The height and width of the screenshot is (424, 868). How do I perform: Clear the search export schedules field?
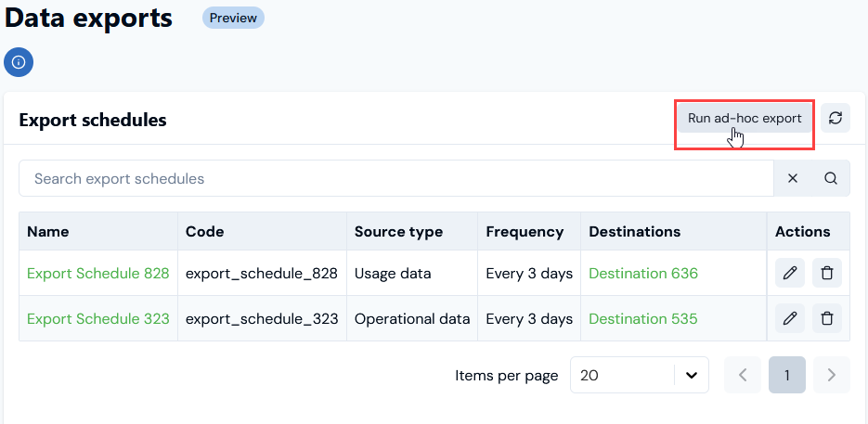coord(793,178)
